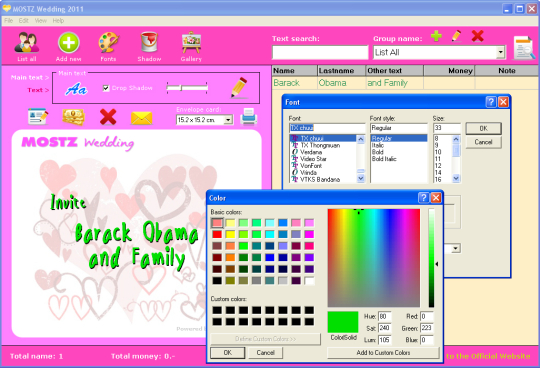This screenshot has width=540, height=368.
Task: Select the magenta basic color swatch
Action: tap(309, 234)
